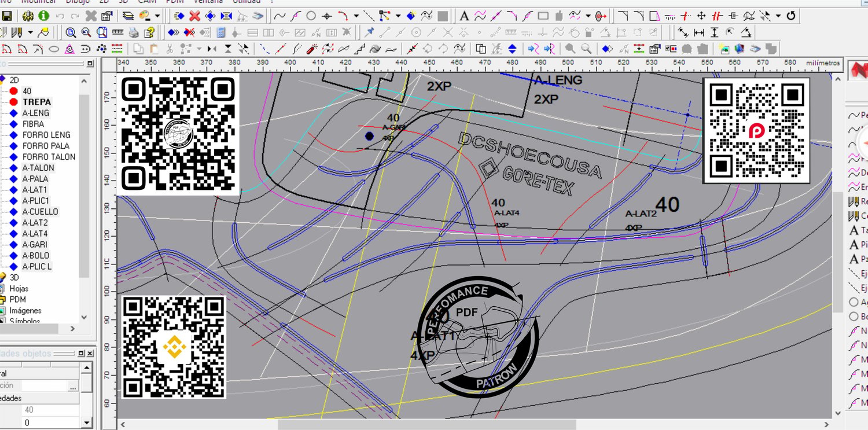Click the ellipsis button in the properties panel
This screenshot has width=868, height=430.
point(72,386)
